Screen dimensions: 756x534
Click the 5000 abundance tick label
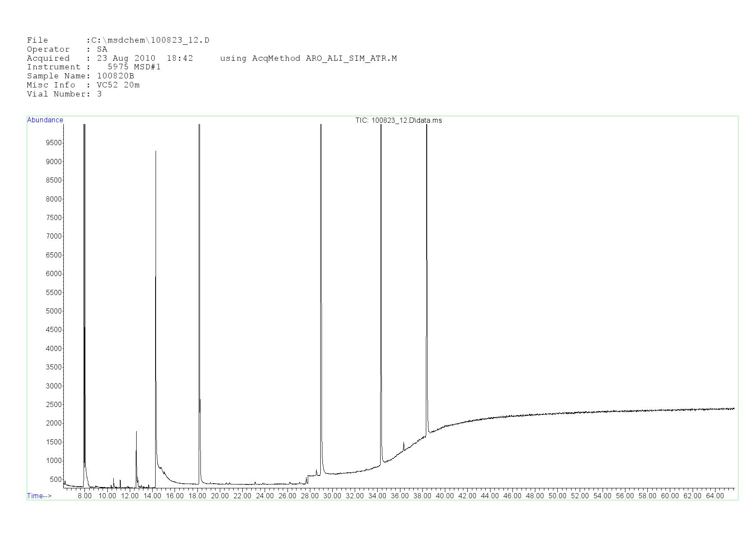click(x=53, y=311)
